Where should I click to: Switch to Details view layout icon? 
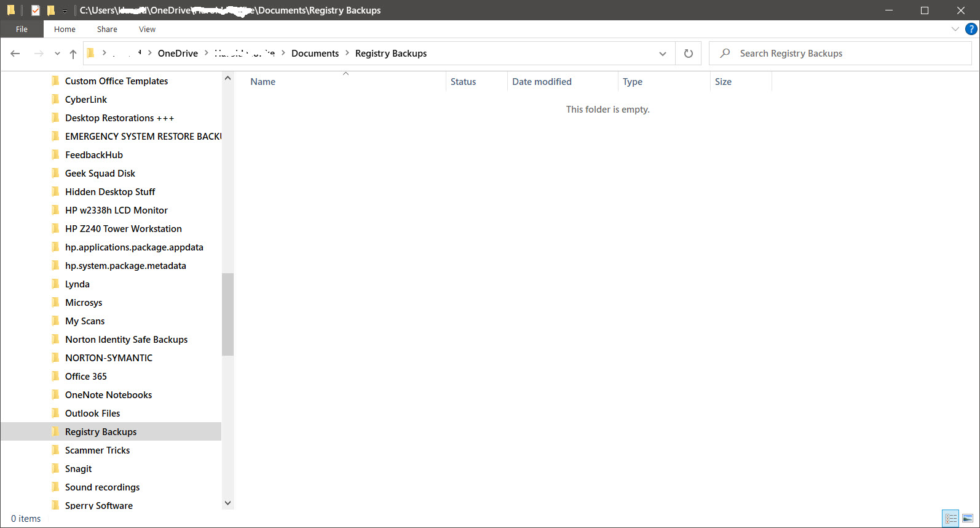click(950, 518)
